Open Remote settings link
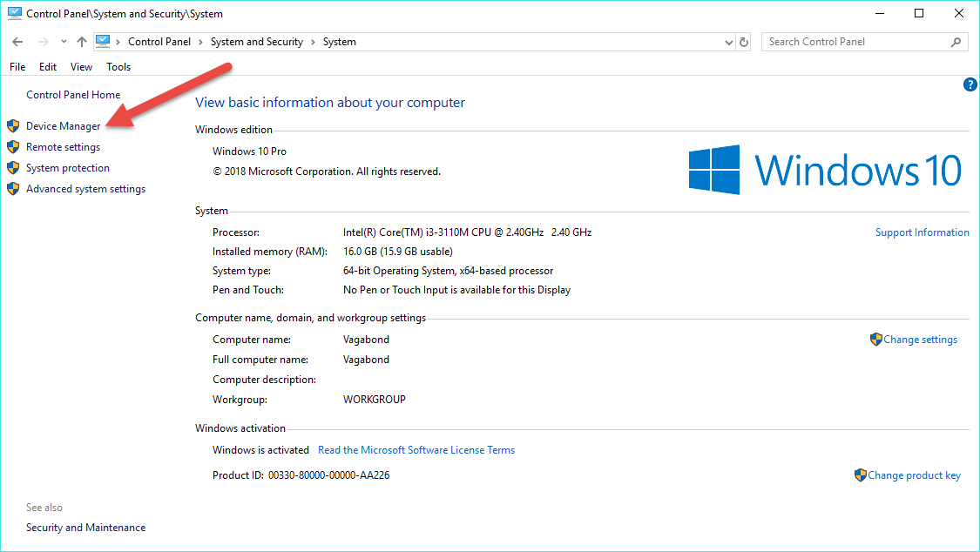This screenshot has width=980, height=552. tap(63, 147)
